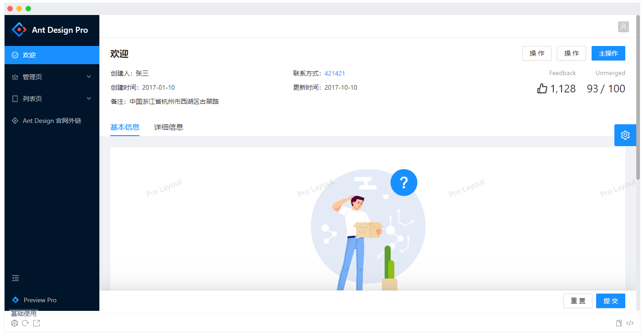The width and height of the screenshot is (644, 335).
Task: Expand the 列表页 submenu
Action: click(52, 99)
